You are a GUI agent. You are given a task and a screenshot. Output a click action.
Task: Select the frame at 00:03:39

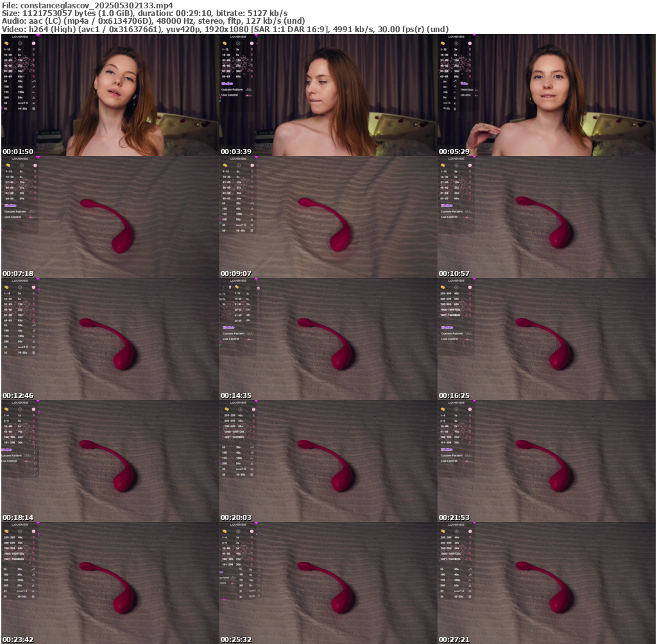click(328, 95)
